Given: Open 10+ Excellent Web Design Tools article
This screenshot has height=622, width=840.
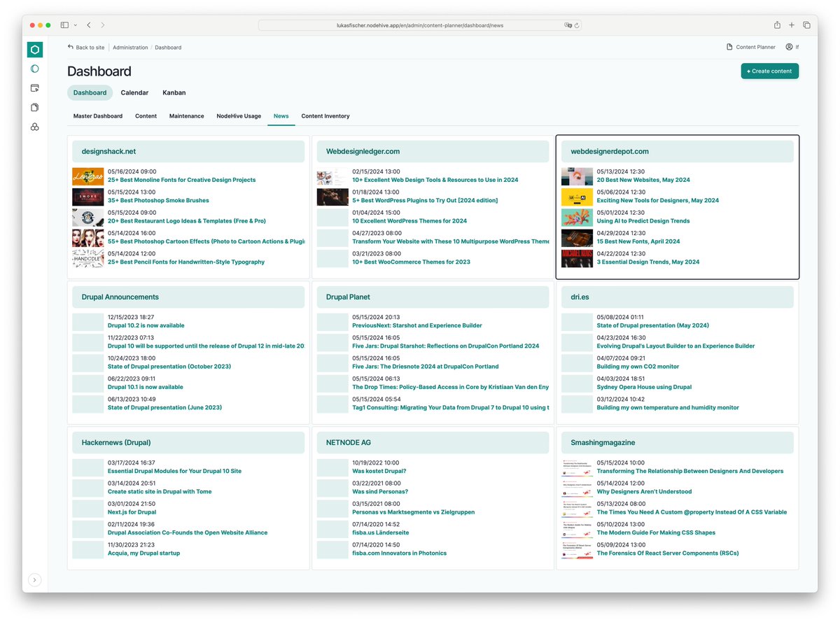Looking at the screenshot, I should 435,180.
